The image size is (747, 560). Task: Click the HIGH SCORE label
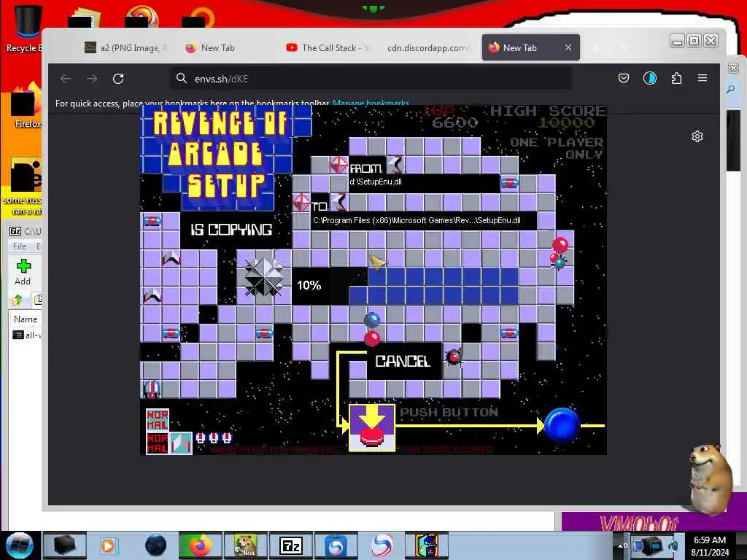pos(548,111)
